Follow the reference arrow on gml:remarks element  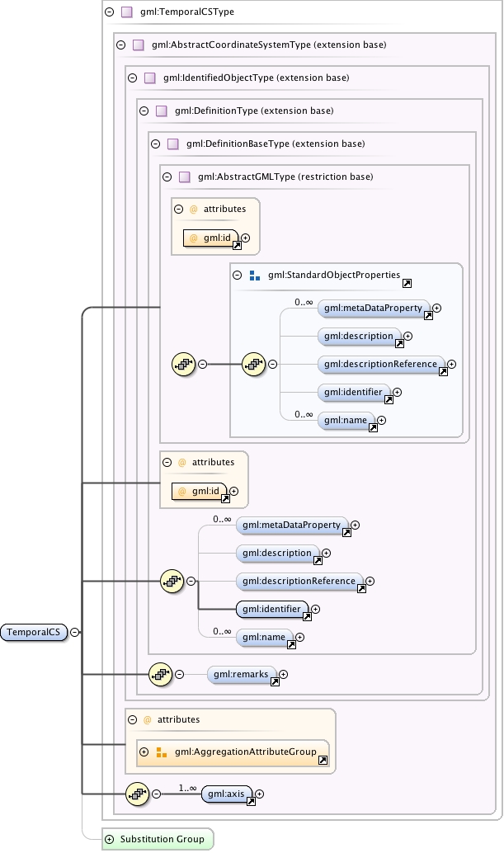pos(276,681)
